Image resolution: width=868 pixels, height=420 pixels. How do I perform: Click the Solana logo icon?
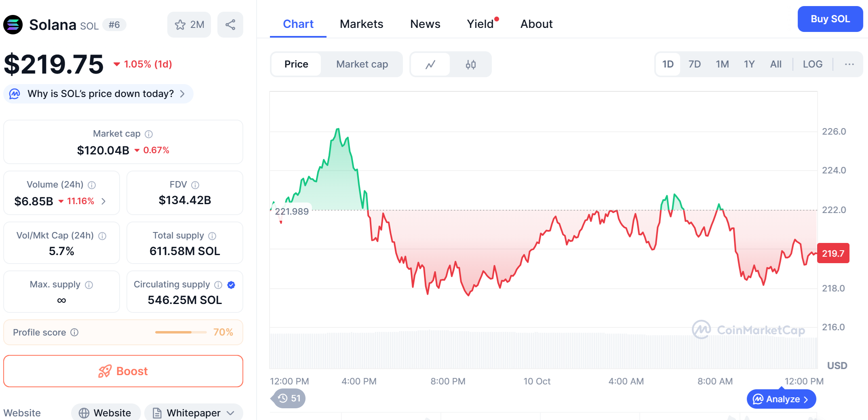tap(13, 25)
